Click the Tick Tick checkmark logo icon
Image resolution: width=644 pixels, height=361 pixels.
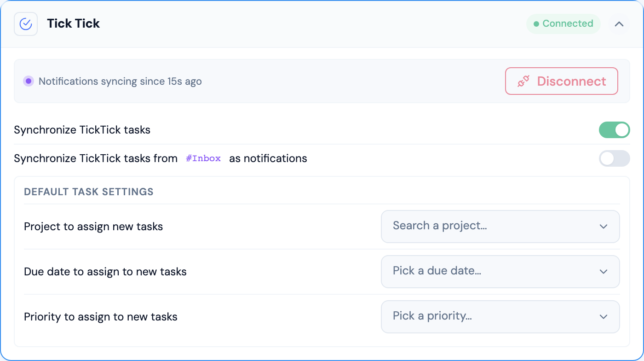point(26,24)
